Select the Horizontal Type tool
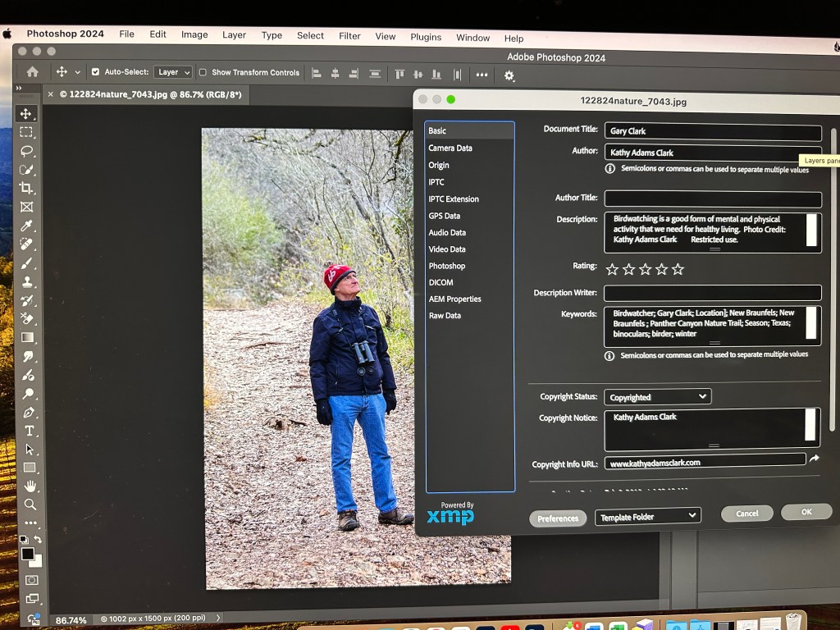This screenshot has width=840, height=630. tap(30, 431)
